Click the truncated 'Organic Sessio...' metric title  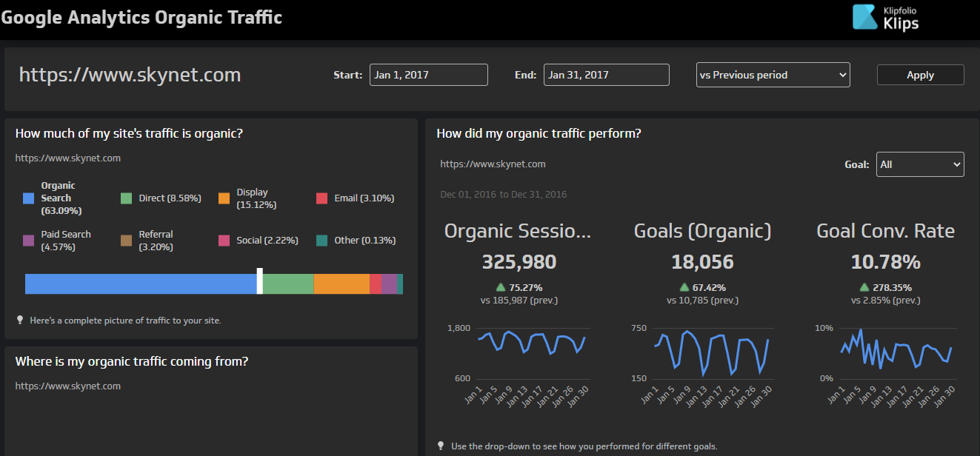tap(518, 231)
